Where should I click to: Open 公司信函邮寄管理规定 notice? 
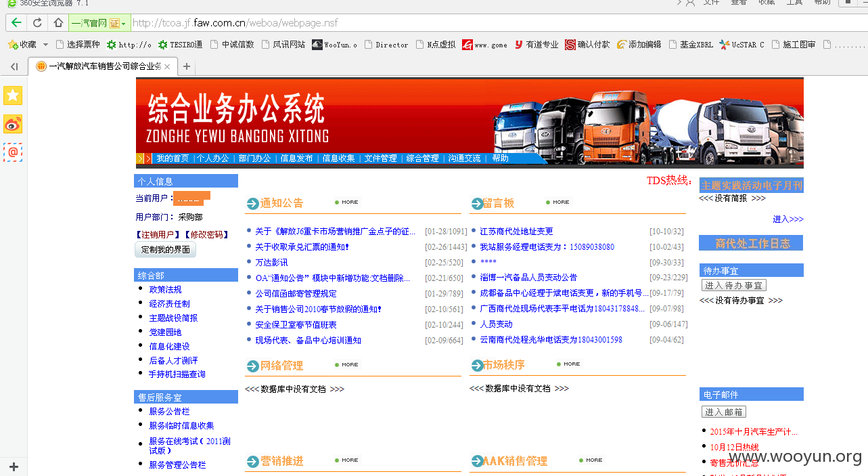(x=296, y=294)
